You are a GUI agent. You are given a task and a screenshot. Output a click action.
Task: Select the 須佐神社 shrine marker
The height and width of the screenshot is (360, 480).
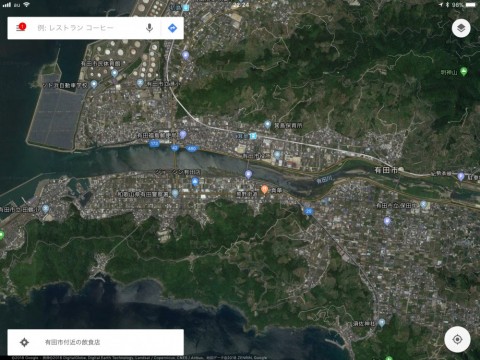382,322
